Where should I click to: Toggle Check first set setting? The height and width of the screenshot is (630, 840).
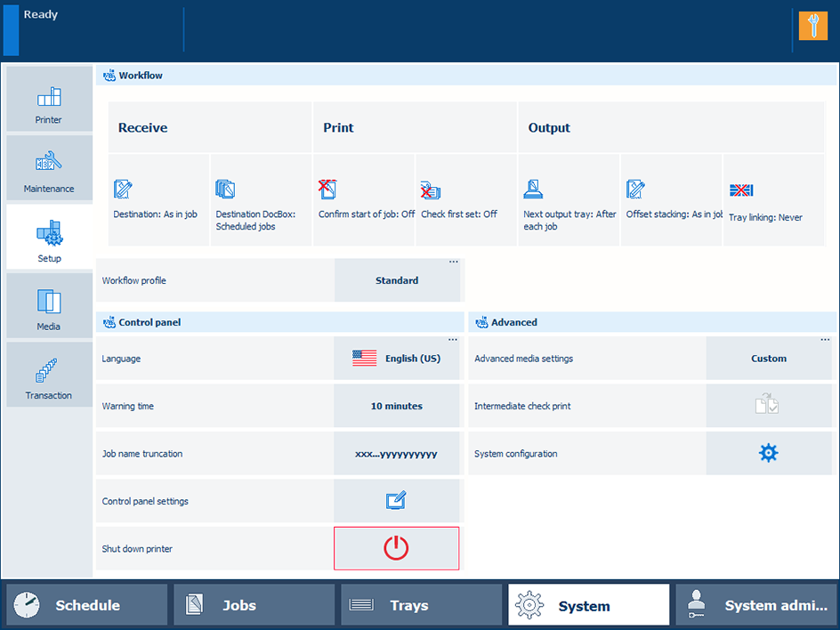click(x=465, y=200)
